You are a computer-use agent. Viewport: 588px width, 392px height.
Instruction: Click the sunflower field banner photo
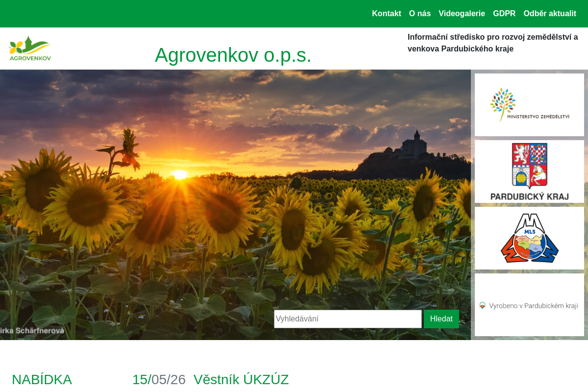tap(235, 205)
